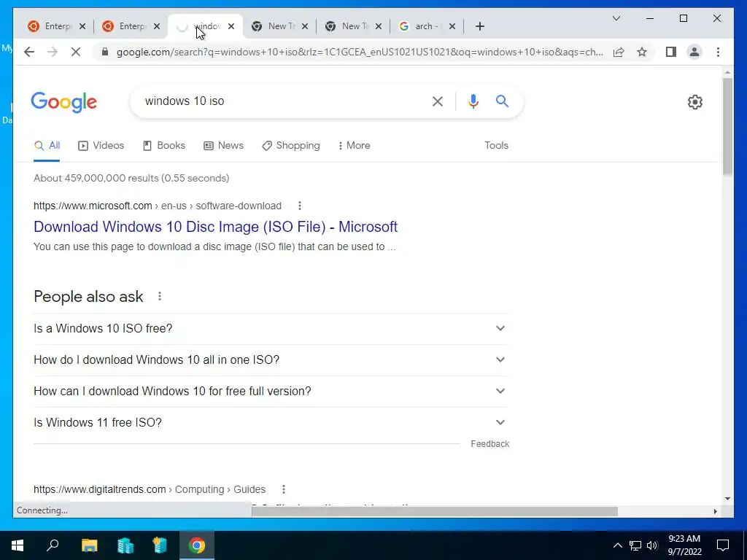The width and height of the screenshot is (747, 560).
Task: Switch to the Shopping results tab
Action: 291,145
